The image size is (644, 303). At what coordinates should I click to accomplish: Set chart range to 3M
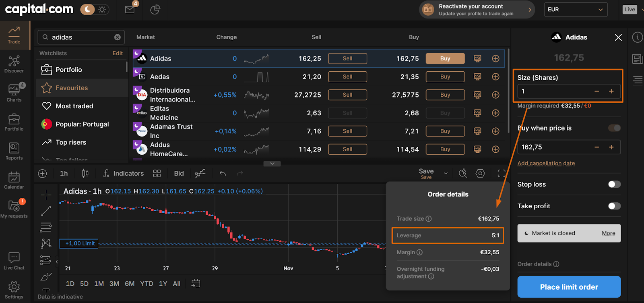[114, 284]
